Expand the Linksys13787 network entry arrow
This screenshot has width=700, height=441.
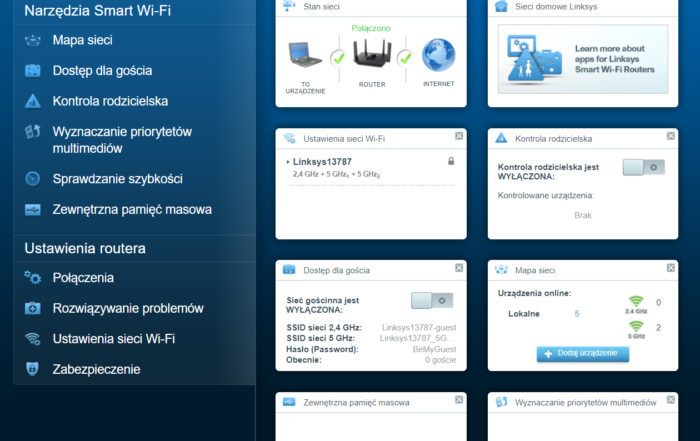288,162
